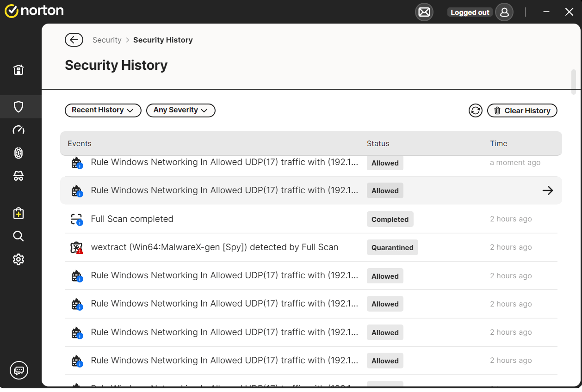
Task: Open the Performance speedometer sidebar icon
Action: point(19,130)
